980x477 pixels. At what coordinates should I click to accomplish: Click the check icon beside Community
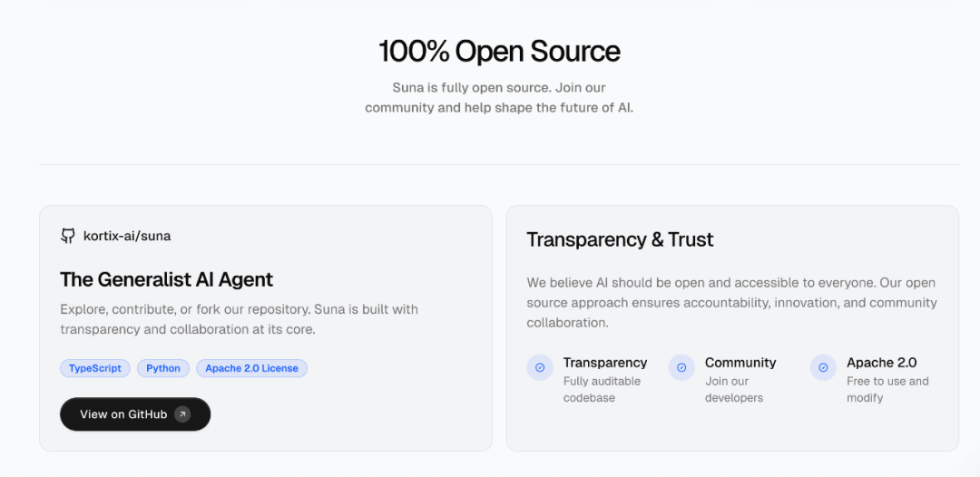pyautogui.click(x=681, y=368)
